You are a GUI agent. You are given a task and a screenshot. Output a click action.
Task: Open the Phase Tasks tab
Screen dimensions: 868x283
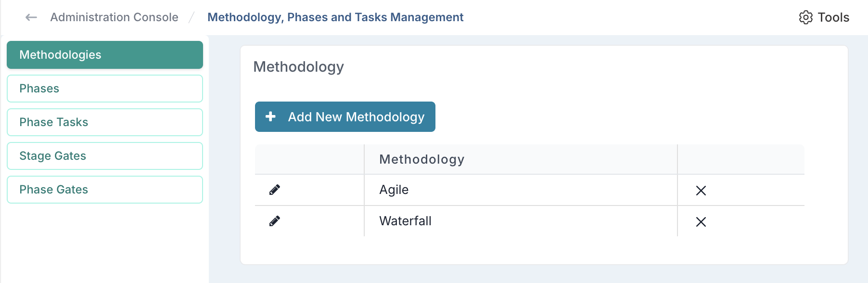point(105,122)
